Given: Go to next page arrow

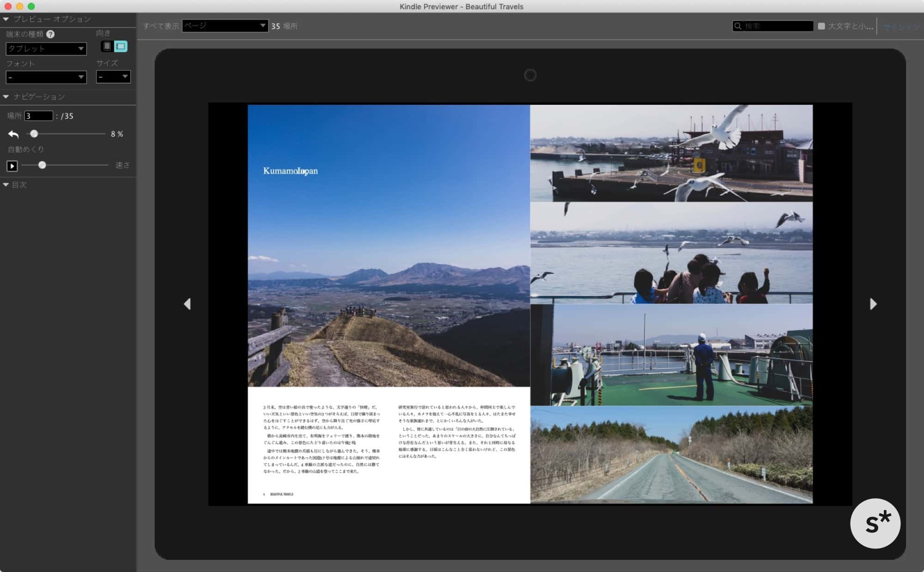Looking at the screenshot, I should point(873,304).
